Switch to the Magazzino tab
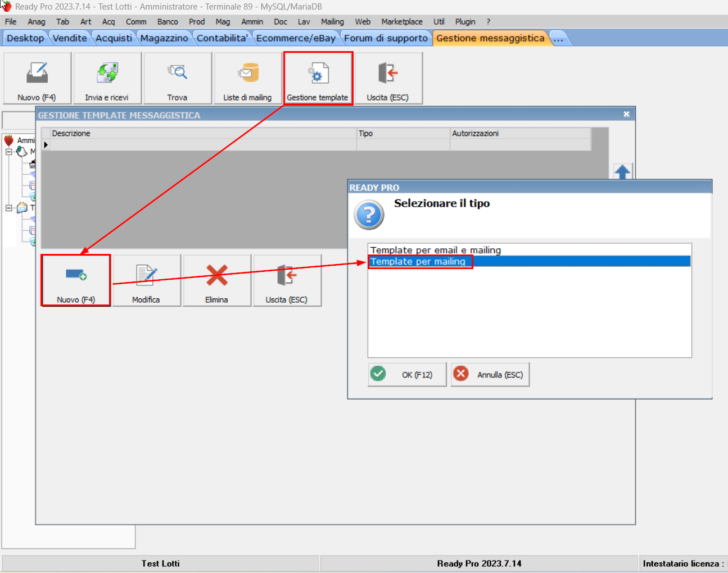The image size is (728, 573). pos(164,38)
